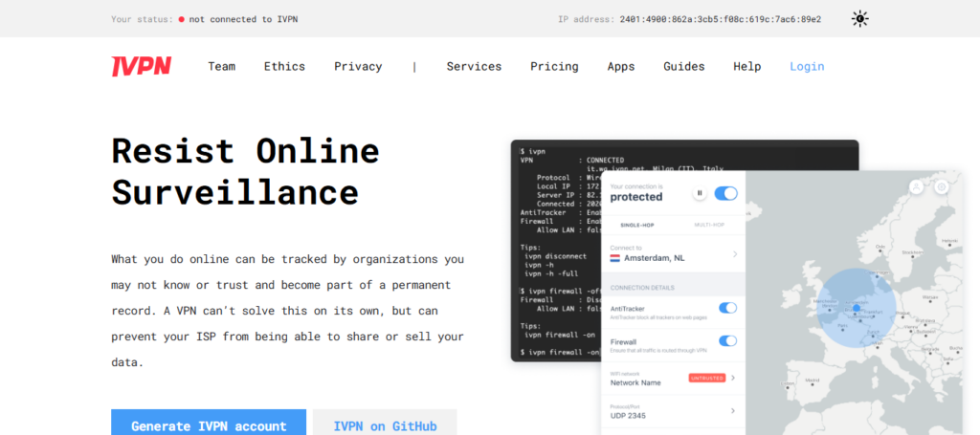Expand the Network Name WiFi chevron
Image resolution: width=980 pixels, height=435 pixels.
point(733,378)
